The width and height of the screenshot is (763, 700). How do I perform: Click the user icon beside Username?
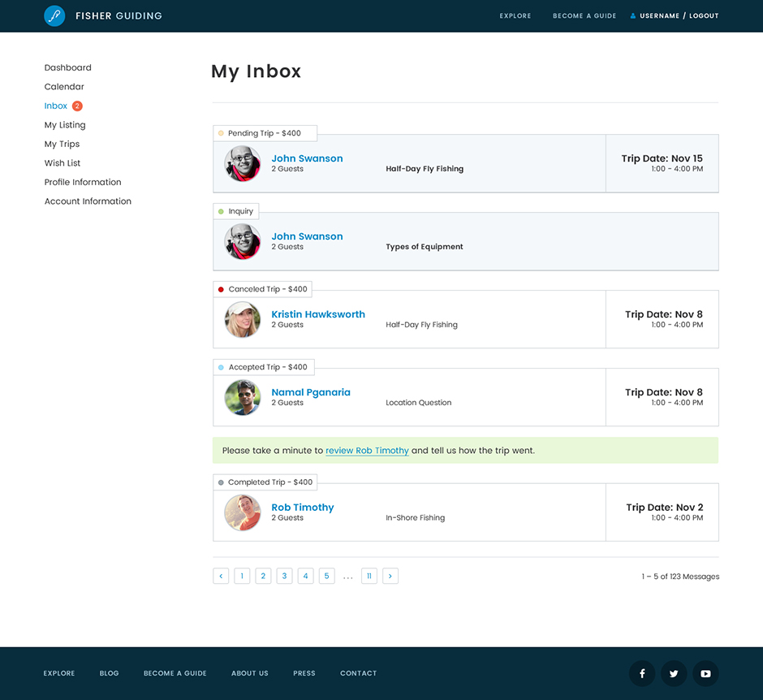[x=633, y=16]
